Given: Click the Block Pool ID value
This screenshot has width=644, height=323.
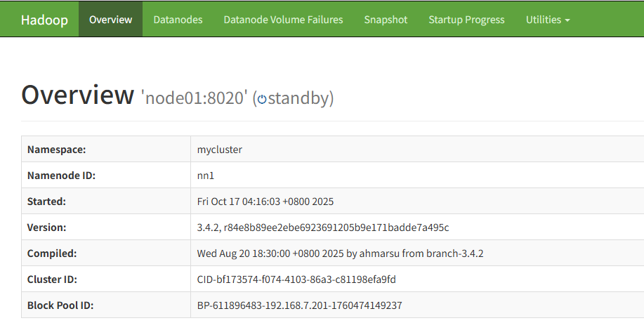Looking at the screenshot, I should point(300,305).
